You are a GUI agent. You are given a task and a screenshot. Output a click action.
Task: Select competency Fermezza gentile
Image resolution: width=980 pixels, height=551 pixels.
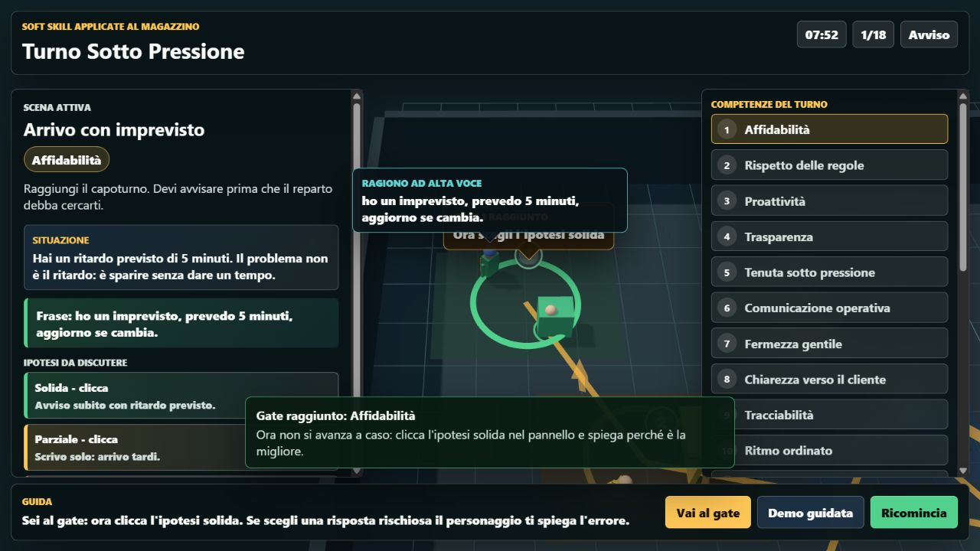(829, 344)
